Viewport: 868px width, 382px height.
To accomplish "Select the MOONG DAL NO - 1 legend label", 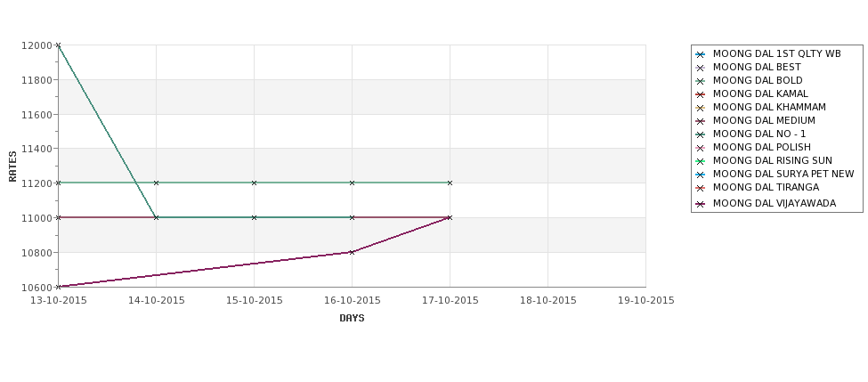I will tap(759, 134).
